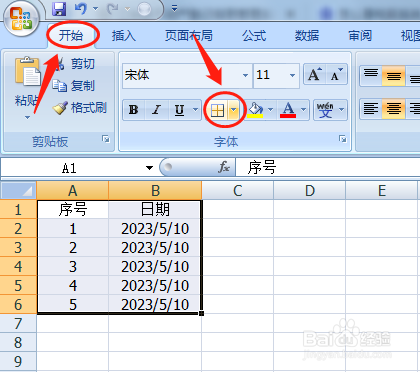Screen dimensions: 420x372
Task: Click the selection fill handle at B6 corner
Action: coord(201,313)
